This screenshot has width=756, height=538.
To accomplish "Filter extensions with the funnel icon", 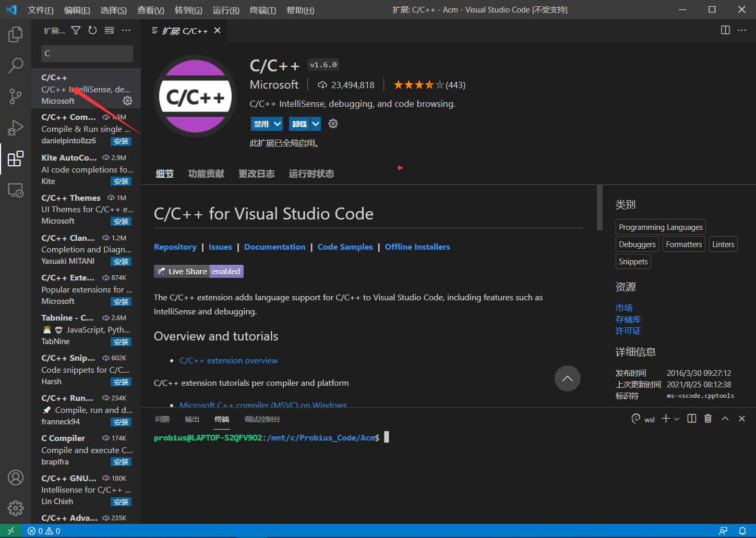I will pos(76,31).
